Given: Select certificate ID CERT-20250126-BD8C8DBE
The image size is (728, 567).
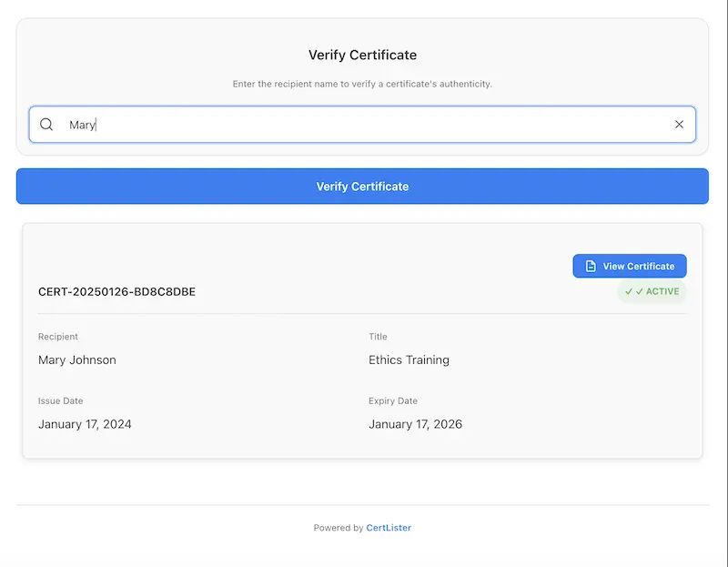Looking at the screenshot, I should tap(116, 292).
